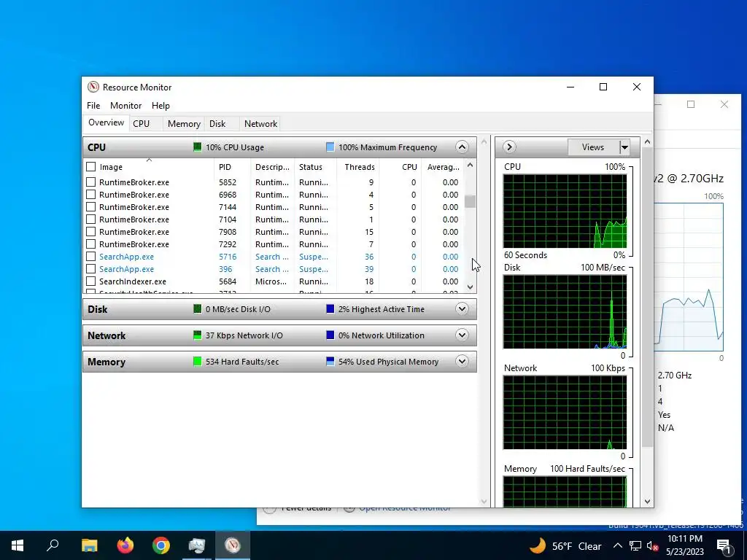Open the Help menu

tap(160, 106)
